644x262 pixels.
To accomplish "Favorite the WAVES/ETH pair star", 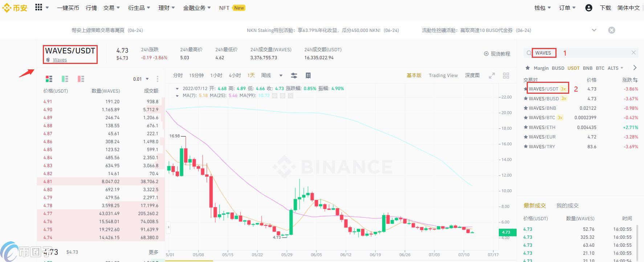I will coord(525,127).
